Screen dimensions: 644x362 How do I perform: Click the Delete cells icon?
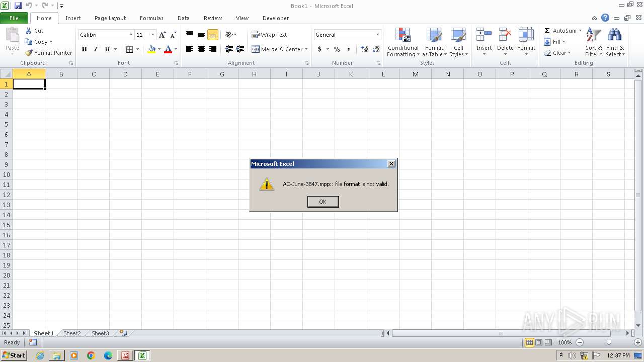tap(505, 35)
